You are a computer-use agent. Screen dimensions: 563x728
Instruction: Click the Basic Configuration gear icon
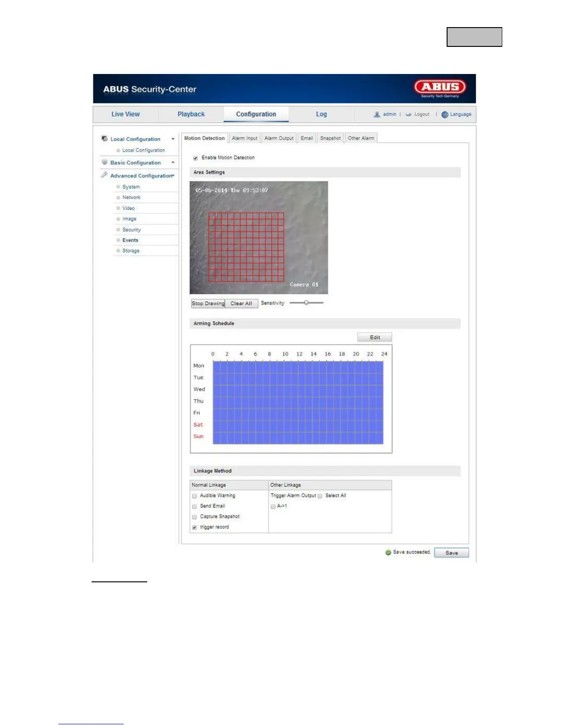pyautogui.click(x=104, y=162)
